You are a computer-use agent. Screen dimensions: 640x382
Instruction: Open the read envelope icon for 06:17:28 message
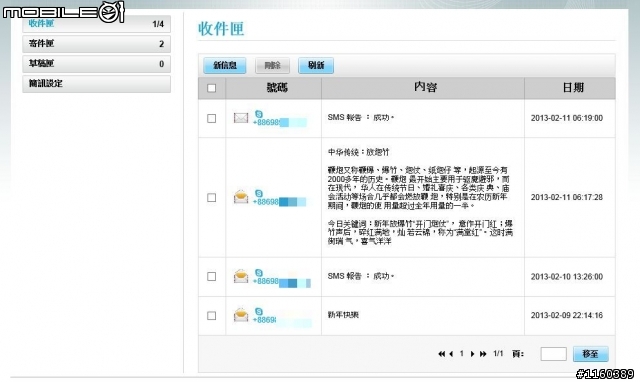point(241,197)
